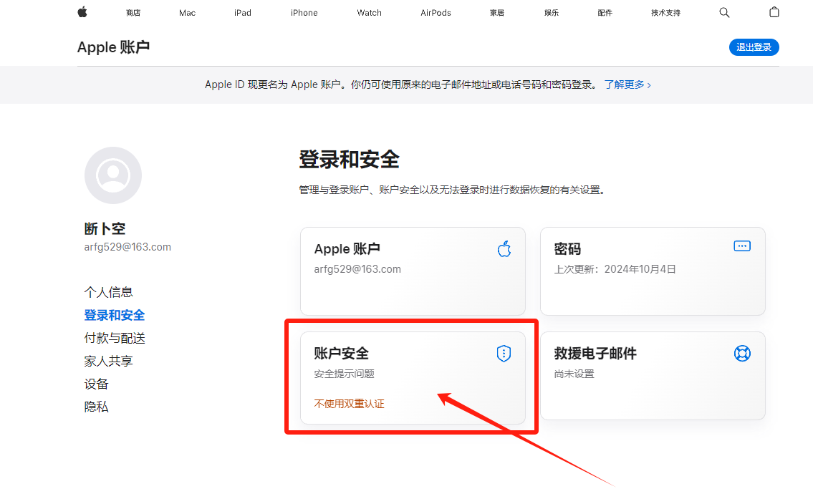Open the Mac menu item

coord(188,13)
